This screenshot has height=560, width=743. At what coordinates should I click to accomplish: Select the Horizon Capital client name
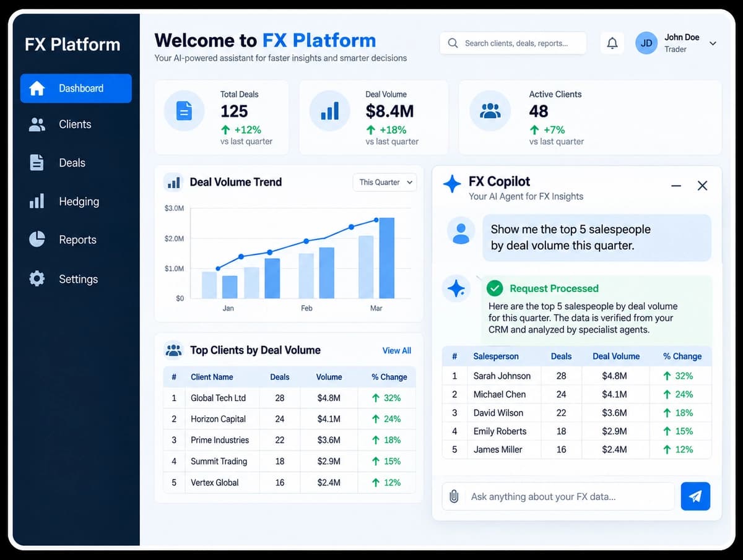tap(218, 419)
